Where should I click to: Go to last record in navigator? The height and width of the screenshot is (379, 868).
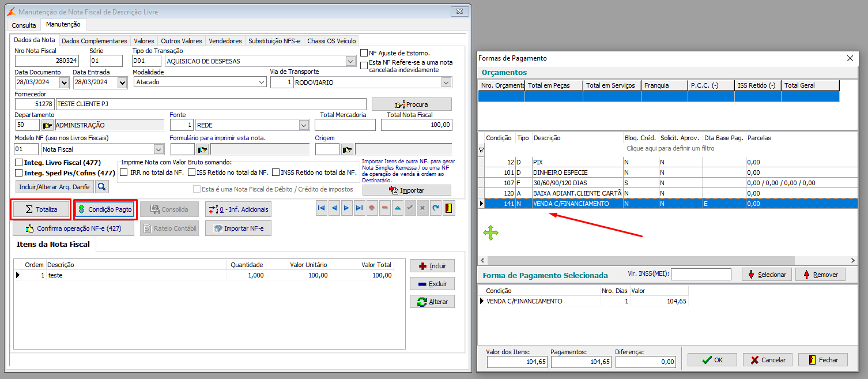(360, 208)
